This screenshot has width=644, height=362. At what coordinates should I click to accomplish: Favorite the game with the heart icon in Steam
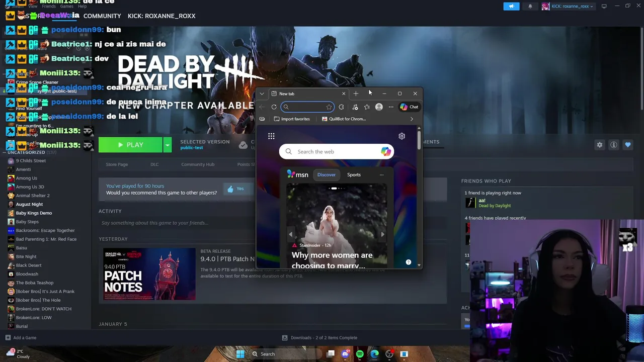pyautogui.click(x=628, y=145)
